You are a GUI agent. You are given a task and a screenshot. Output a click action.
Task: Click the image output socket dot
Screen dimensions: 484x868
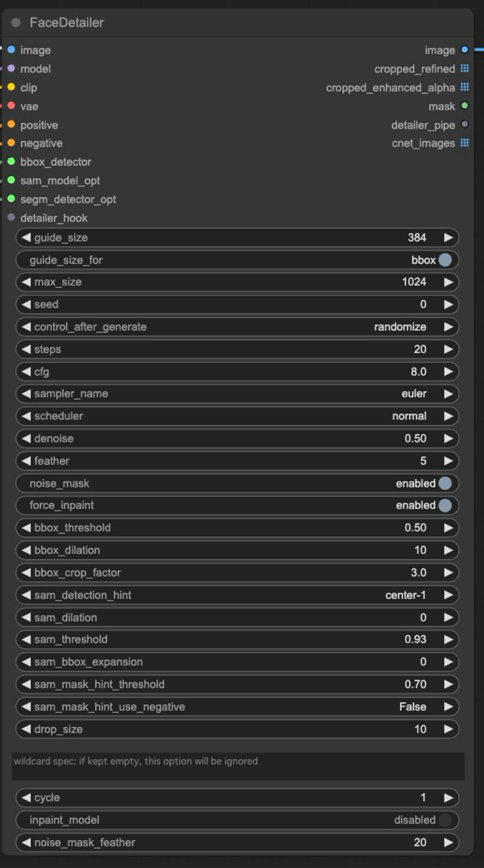[465, 50]
